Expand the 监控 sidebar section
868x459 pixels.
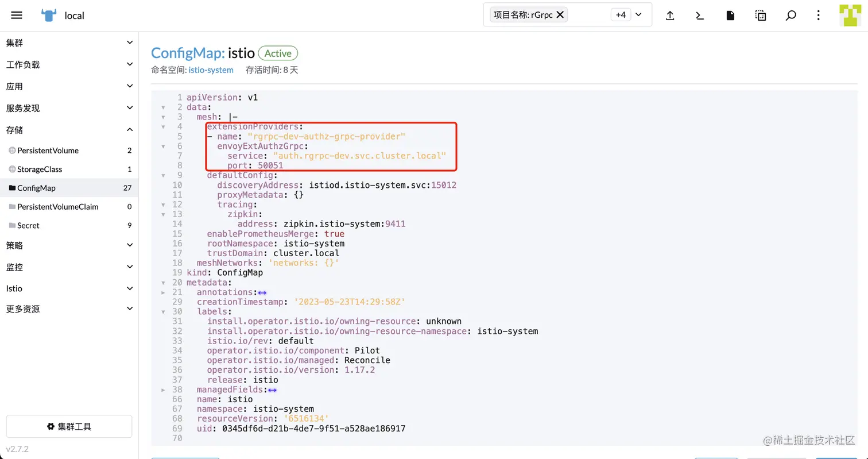click(69, 267)
